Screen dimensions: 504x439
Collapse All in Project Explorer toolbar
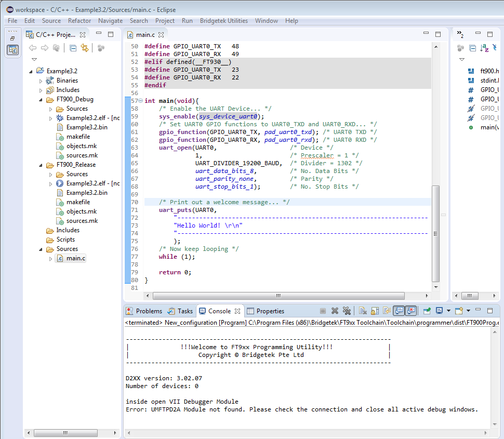coord(73,48)
